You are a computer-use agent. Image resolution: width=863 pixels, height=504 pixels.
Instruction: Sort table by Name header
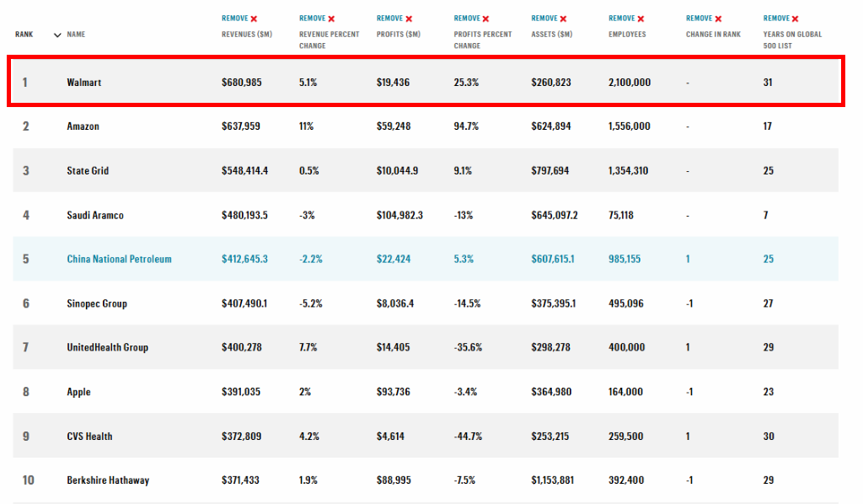pyautogui.click(x=76, y=35)
